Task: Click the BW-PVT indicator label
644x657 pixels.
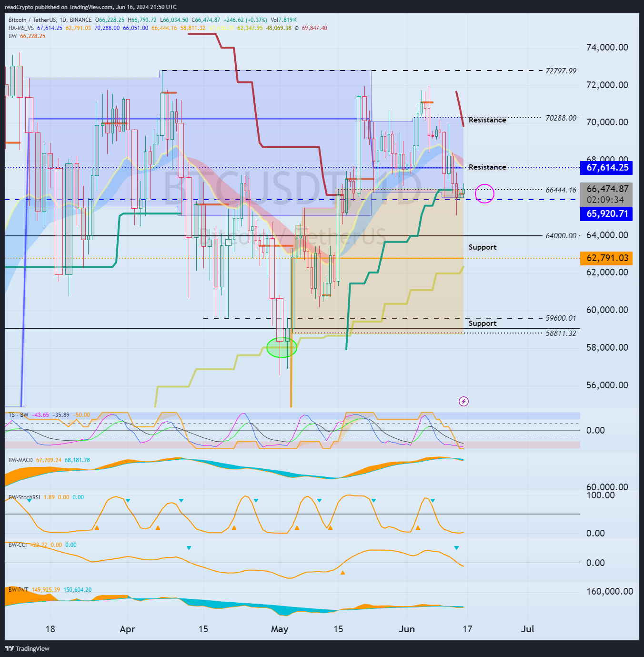Action: [18, 590]
